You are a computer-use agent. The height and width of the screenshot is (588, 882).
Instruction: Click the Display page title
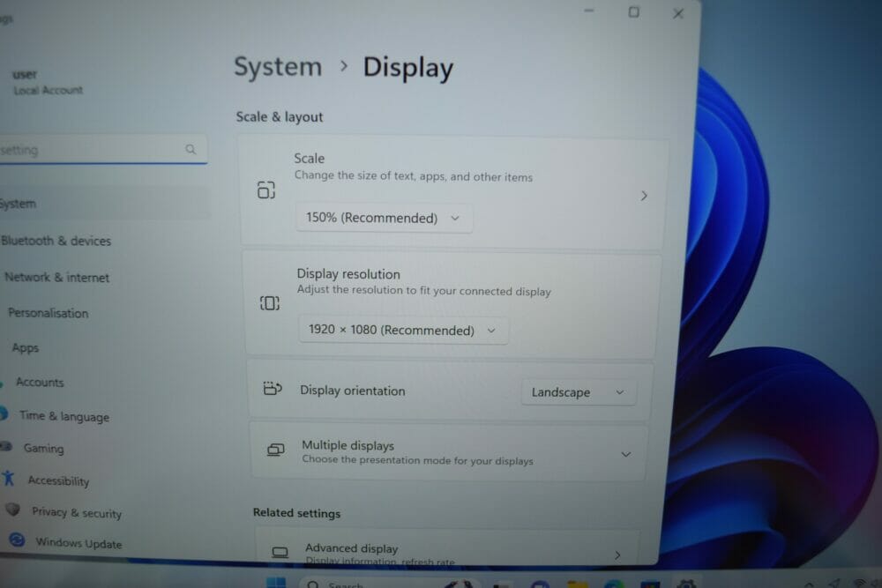pyautogui.click(x=407, y=68)
